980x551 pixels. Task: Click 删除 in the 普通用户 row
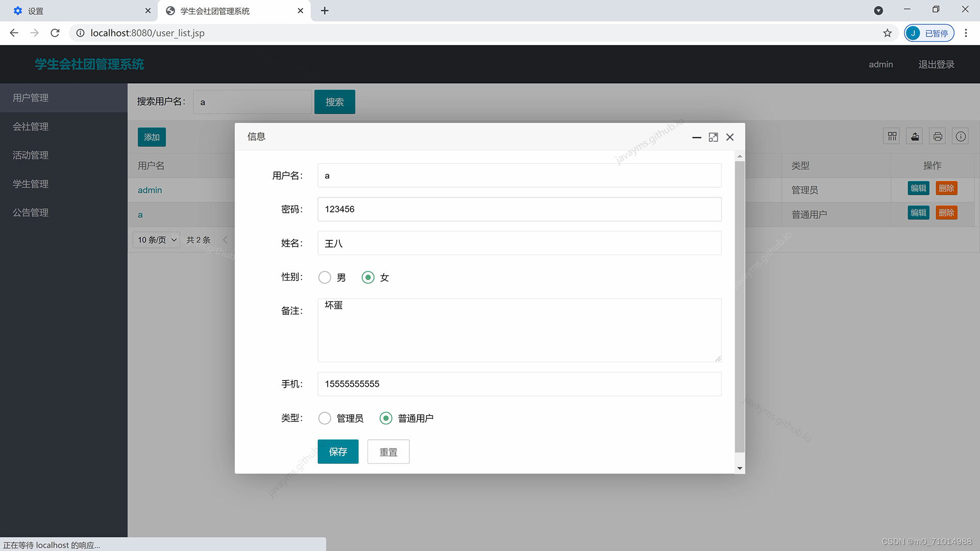(x=946, y=213)
